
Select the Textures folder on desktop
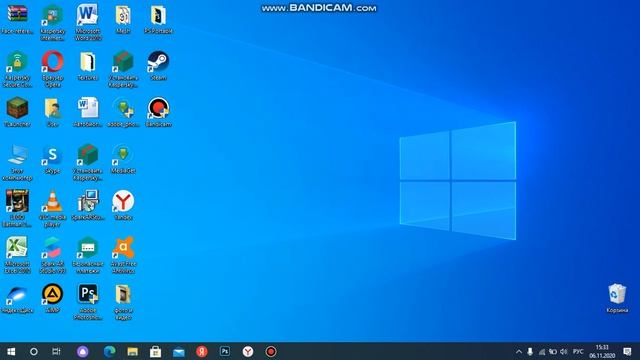coord(88,66)
